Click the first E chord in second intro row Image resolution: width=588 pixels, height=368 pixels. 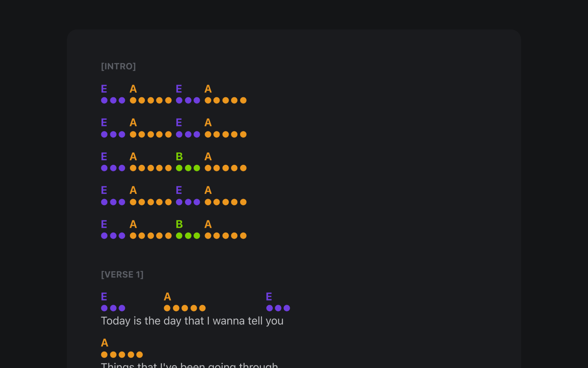click(104, 123)
